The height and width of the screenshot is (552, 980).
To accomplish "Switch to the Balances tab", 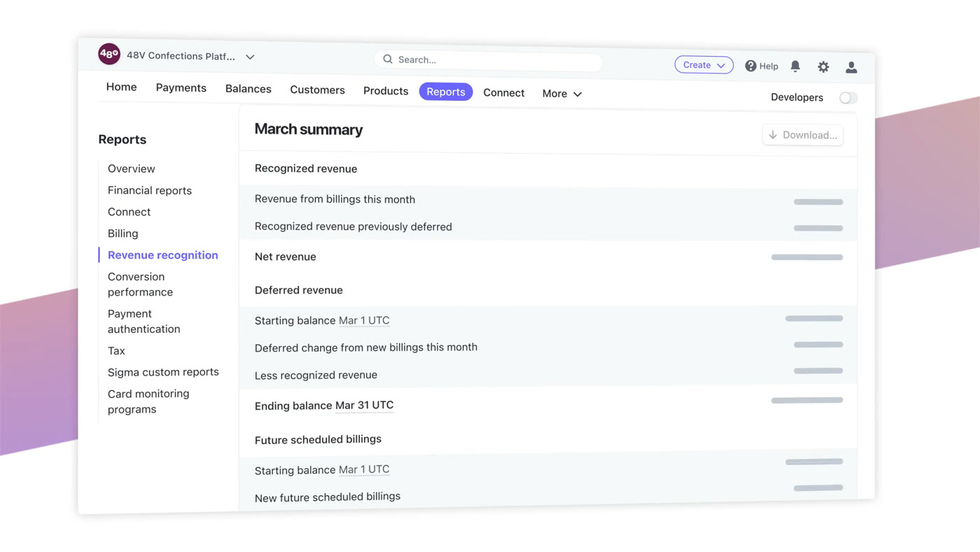I will 248,89.
